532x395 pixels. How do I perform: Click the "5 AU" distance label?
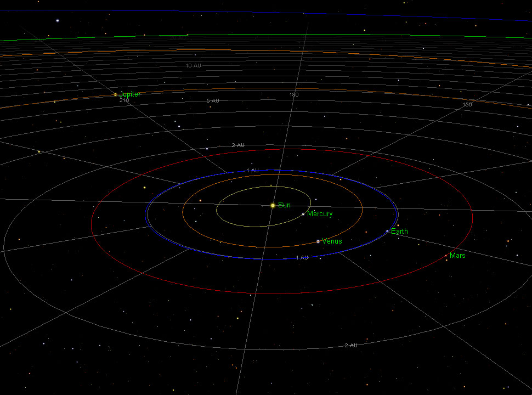(213, 101)
